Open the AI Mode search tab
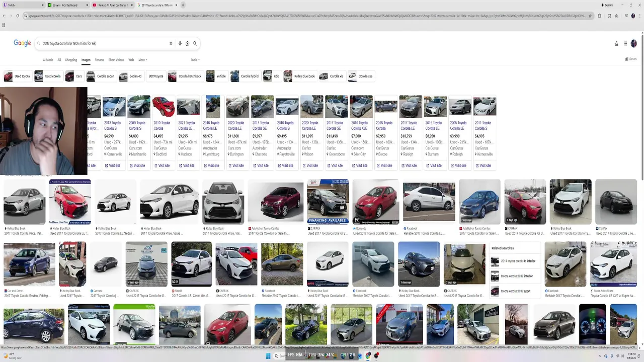 tap(48, 60)
